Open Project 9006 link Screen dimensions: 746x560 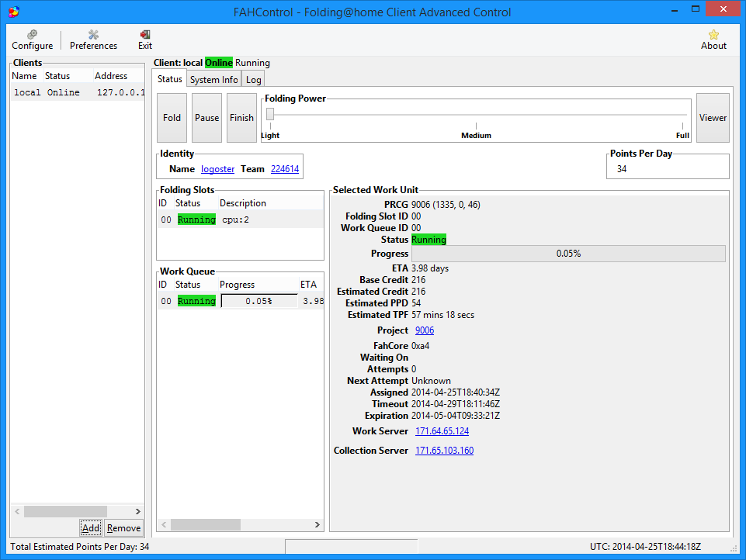[425, 330]
